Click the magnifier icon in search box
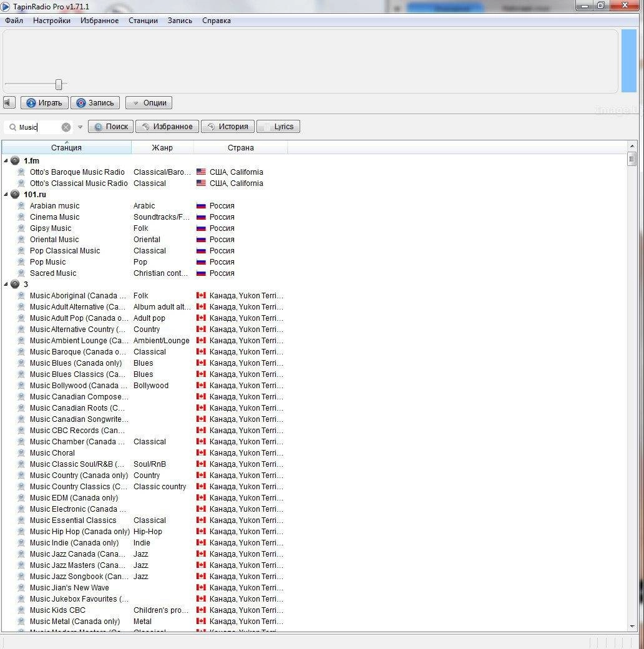 tap(13, 127)
